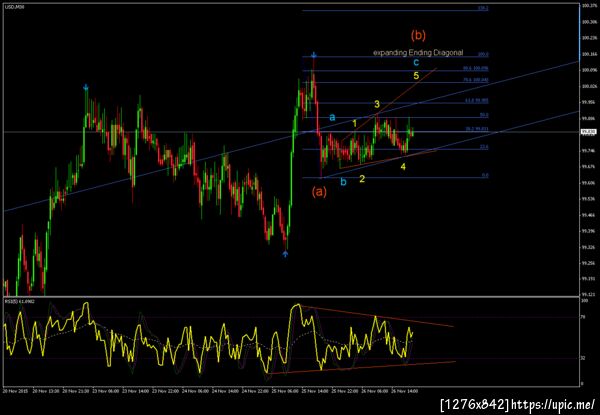Image resolution: width=600 pixels, height=415 pixels.
Task: Click the 61.8 Fibonacci level label
Action: tap(476, 101)
